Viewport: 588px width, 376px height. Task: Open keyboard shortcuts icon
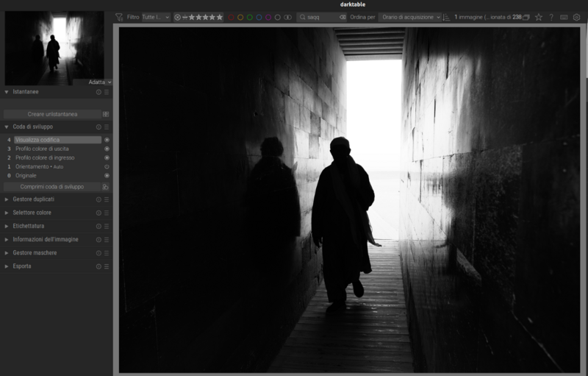click(564, 17)
